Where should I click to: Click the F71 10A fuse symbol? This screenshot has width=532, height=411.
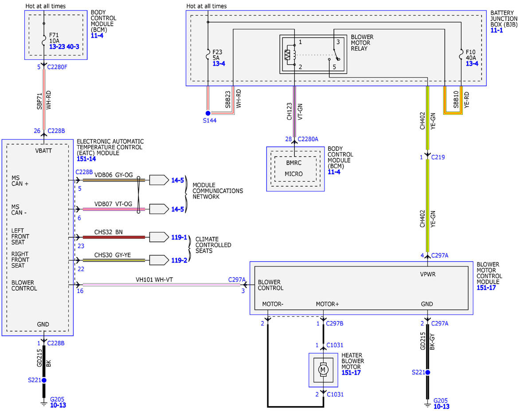44,41
